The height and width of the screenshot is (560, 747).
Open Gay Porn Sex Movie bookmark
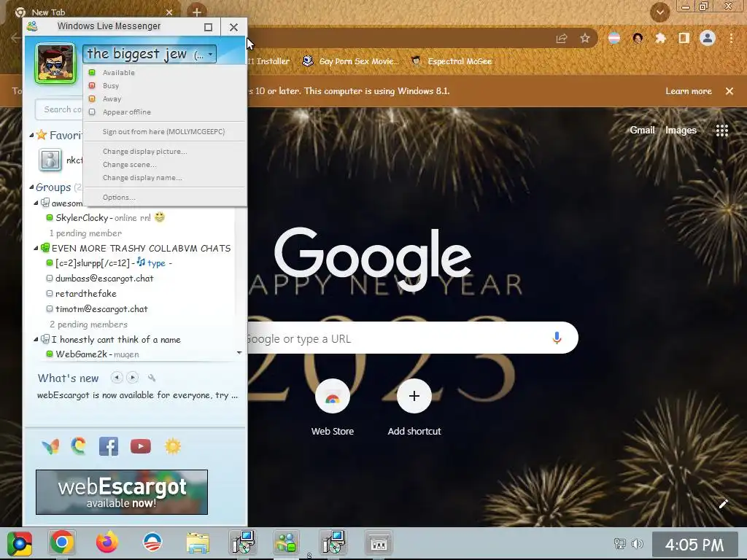click(x=351, y=61)
